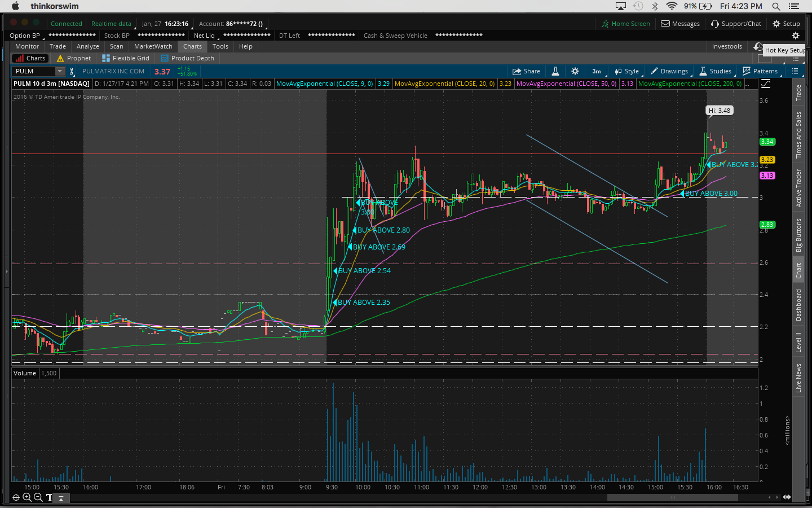Image resolution: width=812 pixels, height=508 pixels.
Task: Toggle the pan crosshair tool
Action: 16,497
